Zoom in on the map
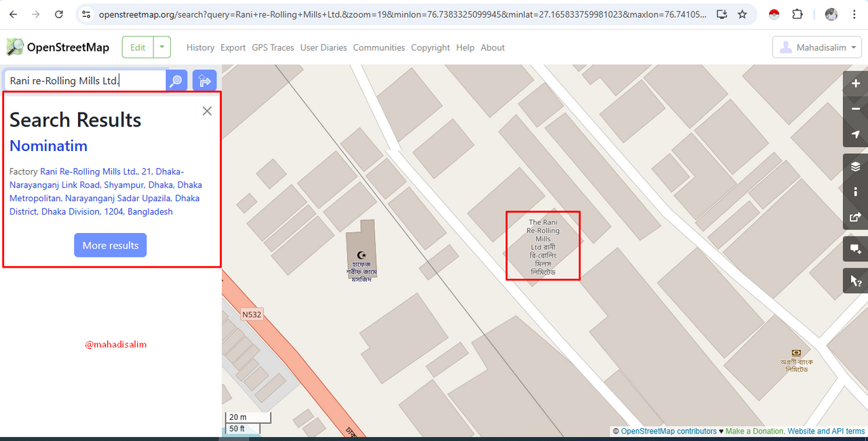Image resolution: width=868 pixels, height=441 pixels. [x=855, y=83]
